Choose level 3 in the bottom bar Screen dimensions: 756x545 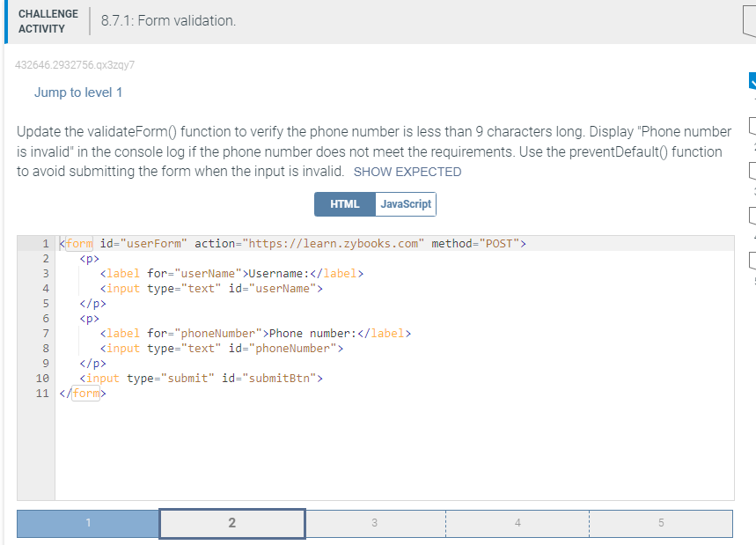[375, 523]
